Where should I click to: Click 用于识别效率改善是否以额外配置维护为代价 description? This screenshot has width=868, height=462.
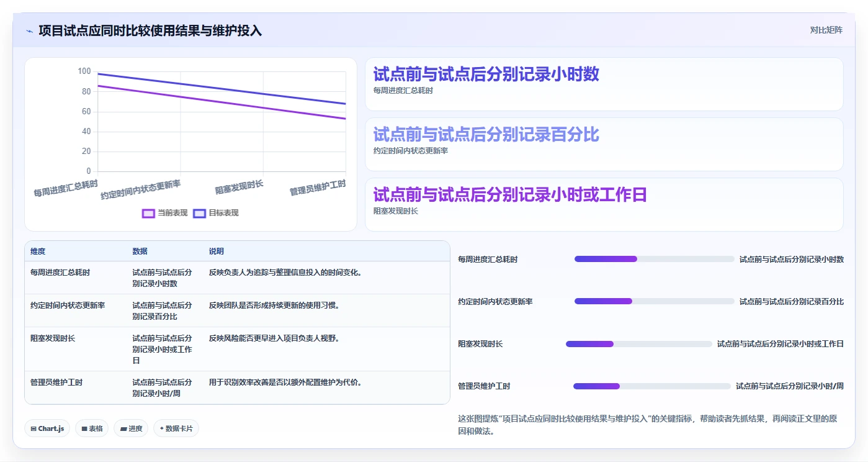285,383
